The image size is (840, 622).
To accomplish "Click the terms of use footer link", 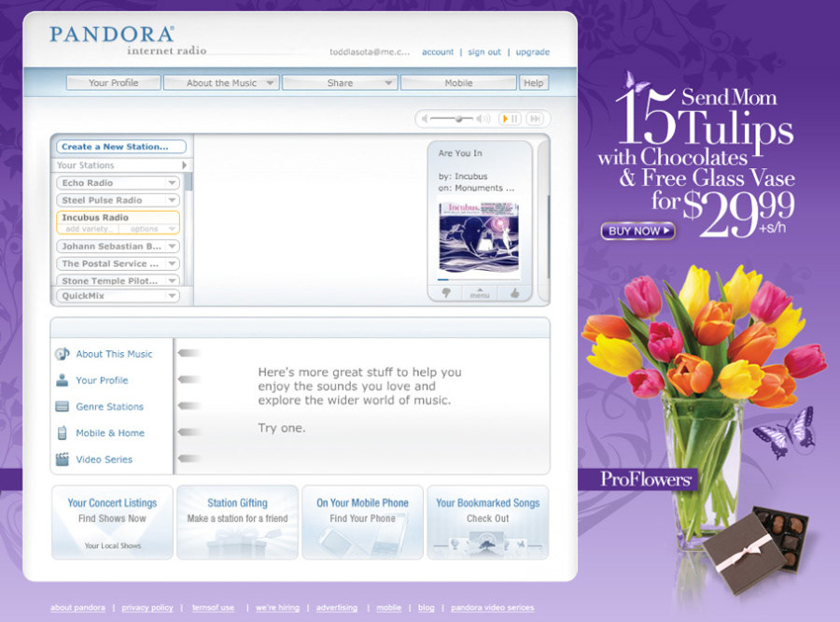I will point(213,607).
